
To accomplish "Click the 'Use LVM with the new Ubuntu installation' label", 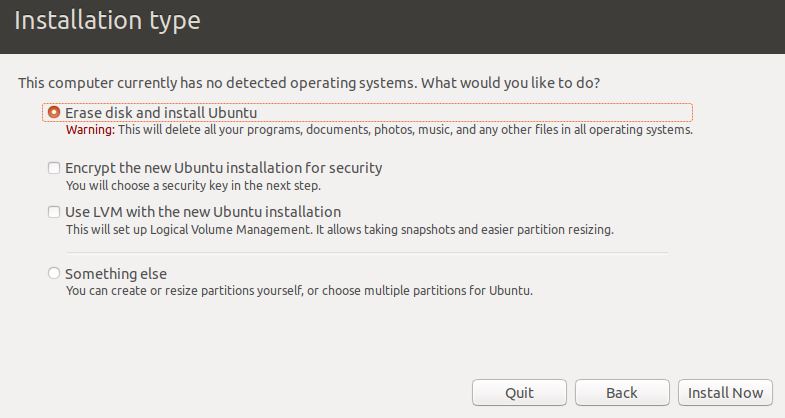I will click(x=203, y=212).
